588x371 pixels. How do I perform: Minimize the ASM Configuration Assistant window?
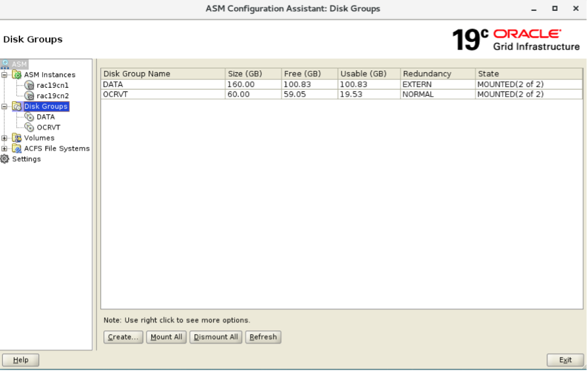click(534, 8)
